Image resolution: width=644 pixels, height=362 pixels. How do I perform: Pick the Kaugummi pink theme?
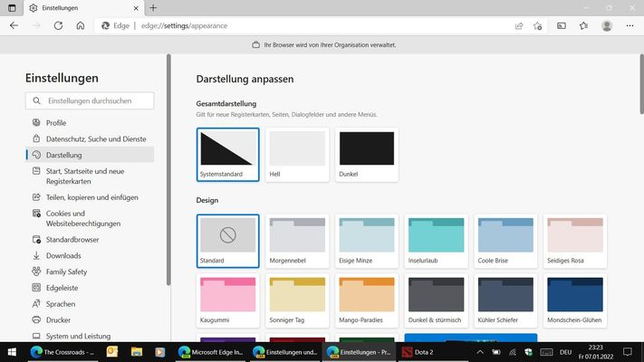(228, 300)
